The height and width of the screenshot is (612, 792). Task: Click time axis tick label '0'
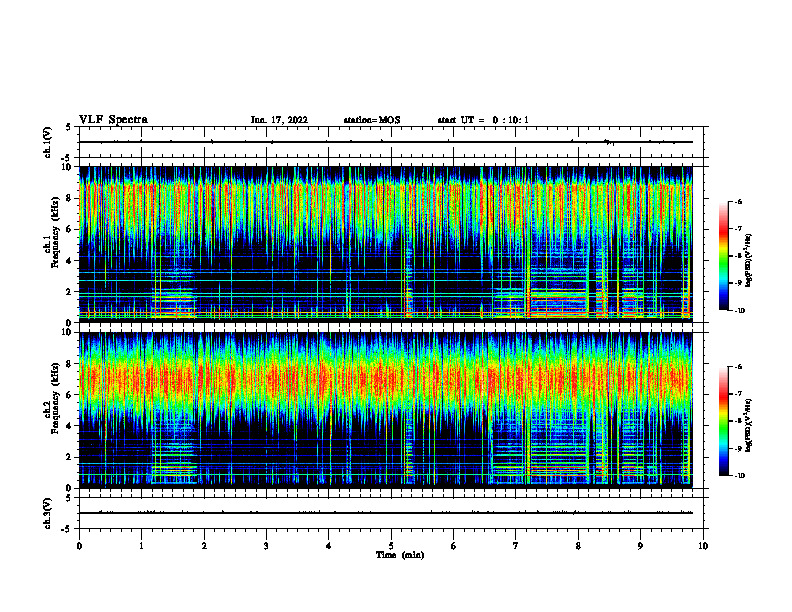point(79,546)
